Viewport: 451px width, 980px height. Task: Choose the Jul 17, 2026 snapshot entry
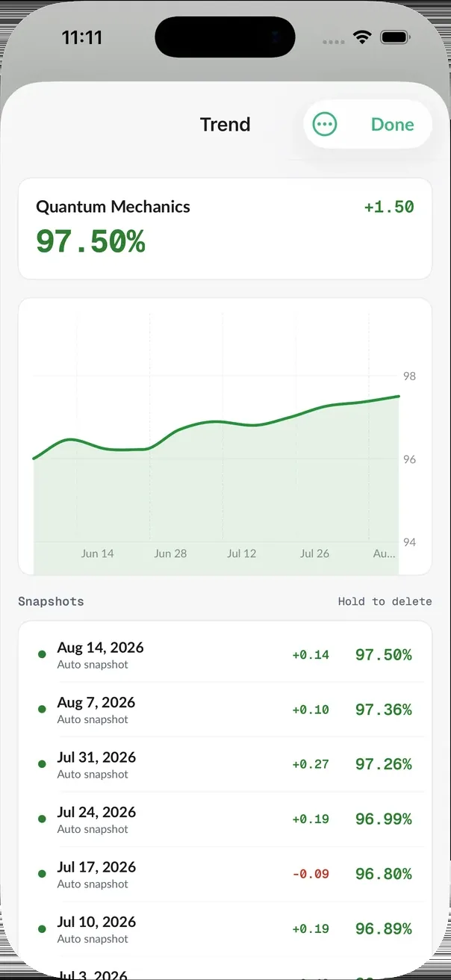pos(225,874)
